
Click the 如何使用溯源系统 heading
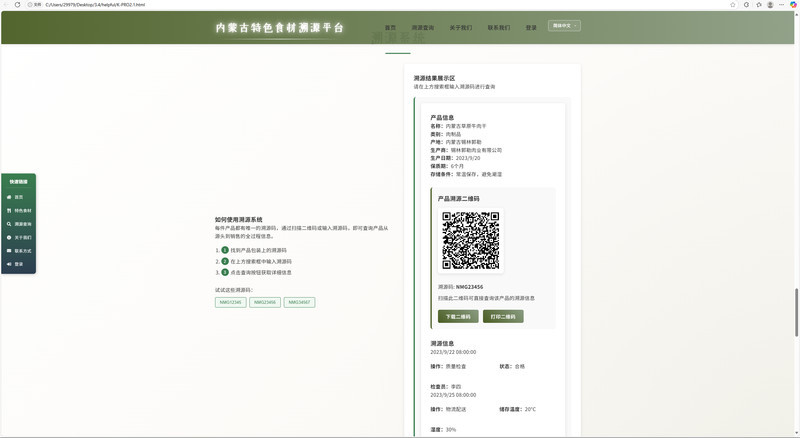(239, 220)
